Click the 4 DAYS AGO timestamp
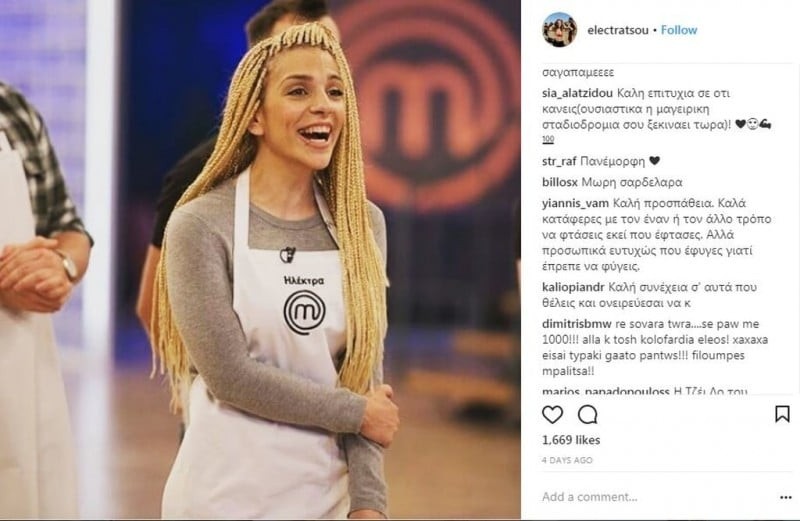Screen dimensions: 800x521 pos(567,460)
